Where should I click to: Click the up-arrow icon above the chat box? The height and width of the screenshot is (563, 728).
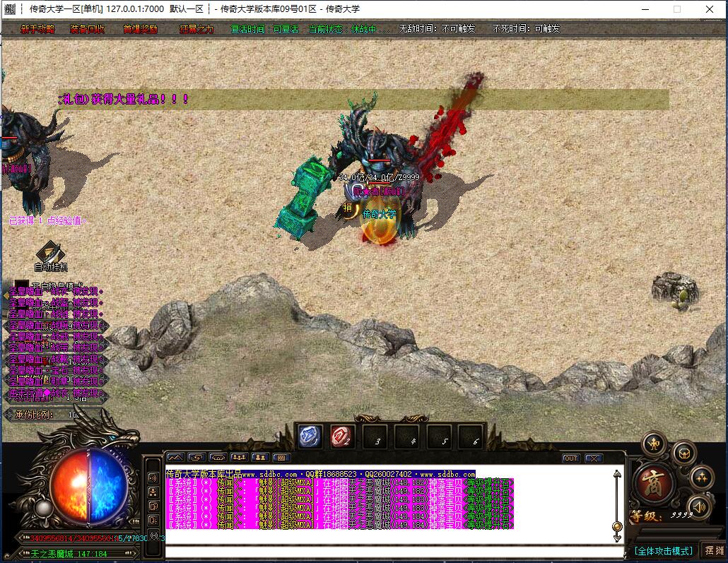(175, 458)
